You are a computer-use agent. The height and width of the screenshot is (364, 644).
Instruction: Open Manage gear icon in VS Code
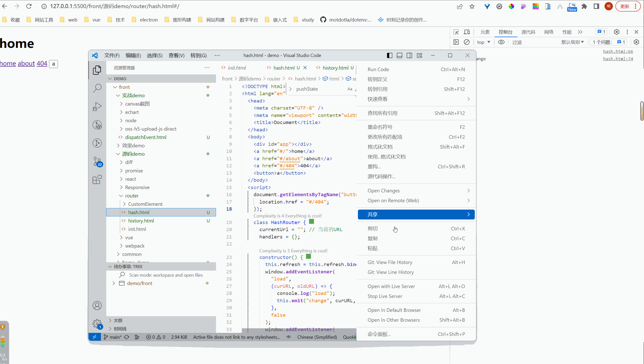click(x=97, y=323)
